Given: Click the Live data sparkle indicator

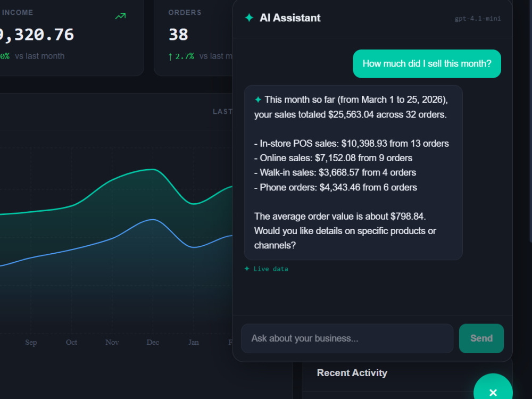Looking at the screenshot, I should 247,269.
